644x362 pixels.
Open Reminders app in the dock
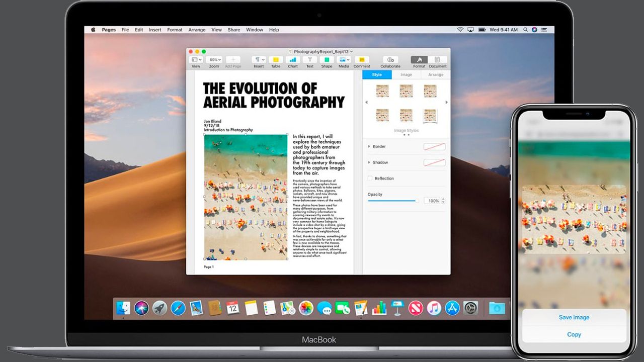point(269,308)
